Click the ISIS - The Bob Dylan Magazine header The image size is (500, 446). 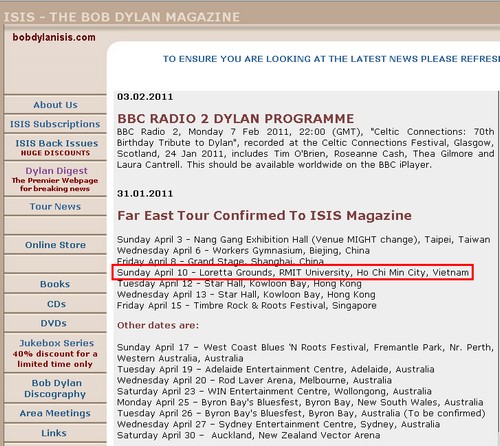click(122, 17)
